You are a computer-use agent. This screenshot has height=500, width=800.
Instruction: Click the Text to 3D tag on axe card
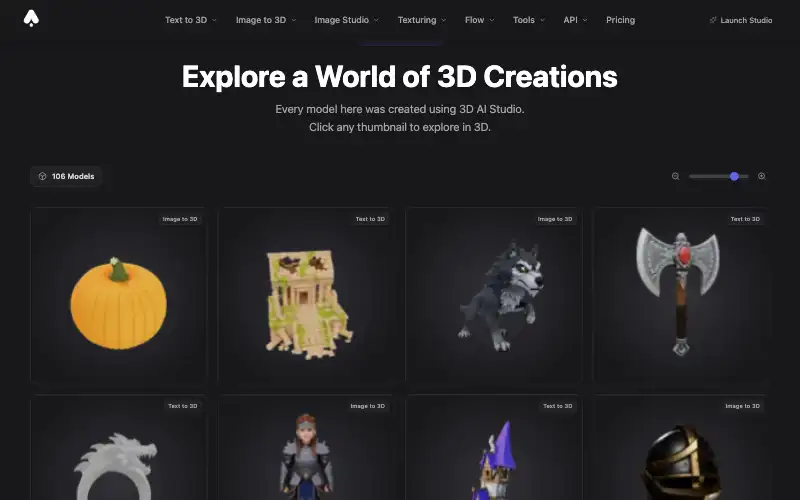coord(745,219)
